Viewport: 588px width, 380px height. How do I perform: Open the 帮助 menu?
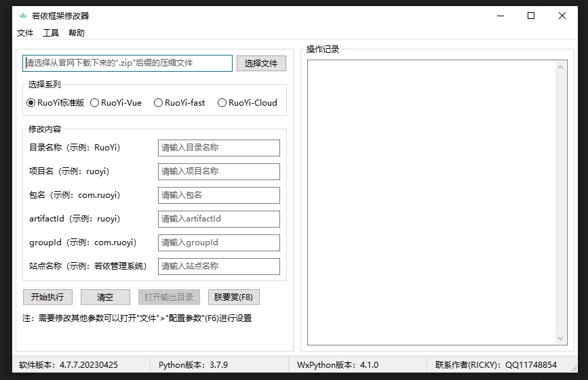[77, 33]
